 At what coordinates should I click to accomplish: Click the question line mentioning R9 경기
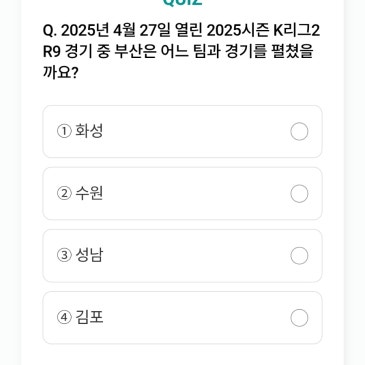(x=178, y=52)
